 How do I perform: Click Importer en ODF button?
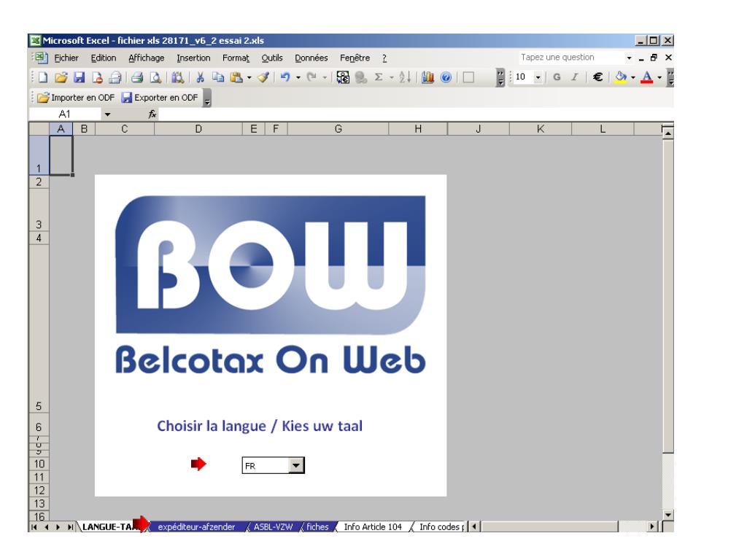tap(76, 98)
